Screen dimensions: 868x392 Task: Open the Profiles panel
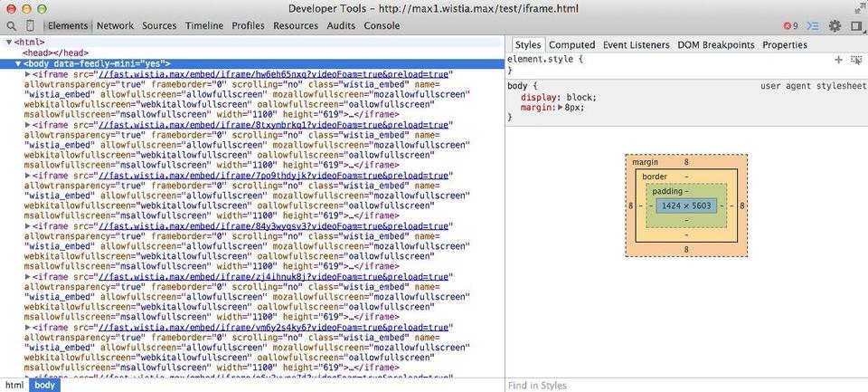pyautogui.click(x=248, y=25)
